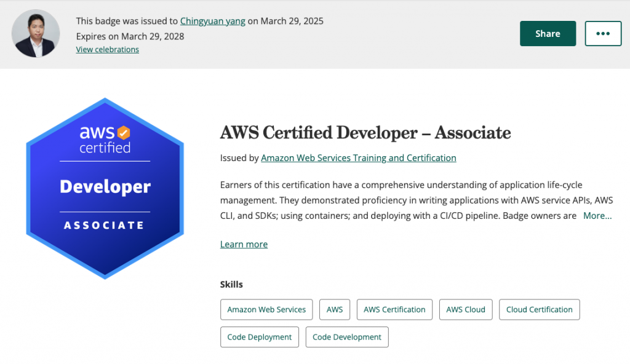The height and width of the screenshot is (364, 630).
Task: Select the Amazon Web Services skill tag
Action: [x=266, y=309]
